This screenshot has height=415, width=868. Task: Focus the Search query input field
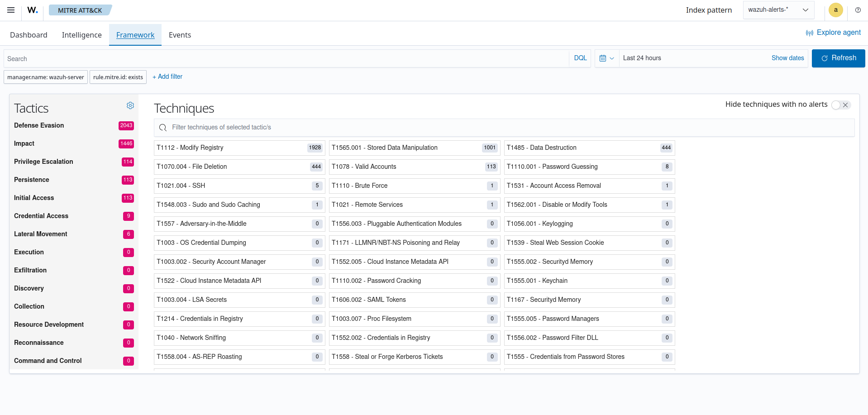(x=285, y=59)
